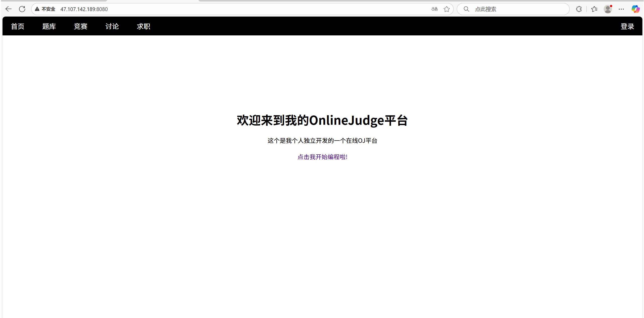Click the 点击我开始编程啦! link
This screenshot has width=644, height=318.
pos(322,157)
